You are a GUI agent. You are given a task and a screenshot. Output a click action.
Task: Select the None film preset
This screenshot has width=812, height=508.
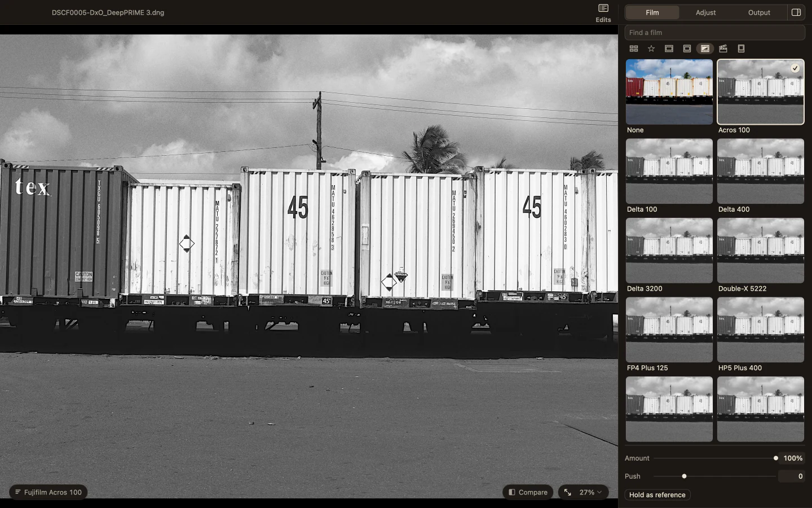(x=669, y=92)
